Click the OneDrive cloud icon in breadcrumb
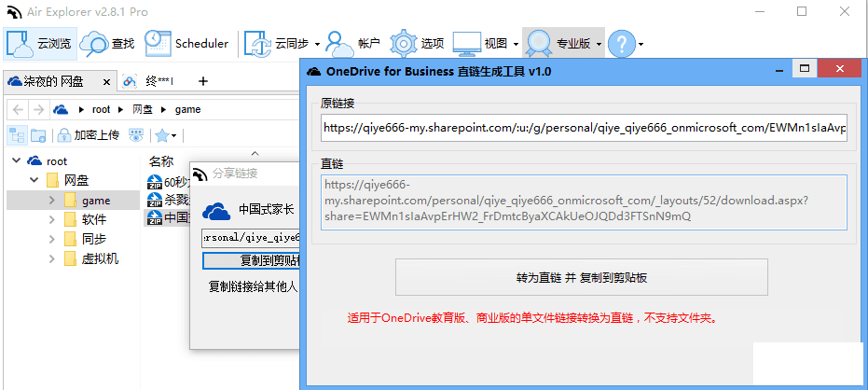 click(x=61, y=109)
